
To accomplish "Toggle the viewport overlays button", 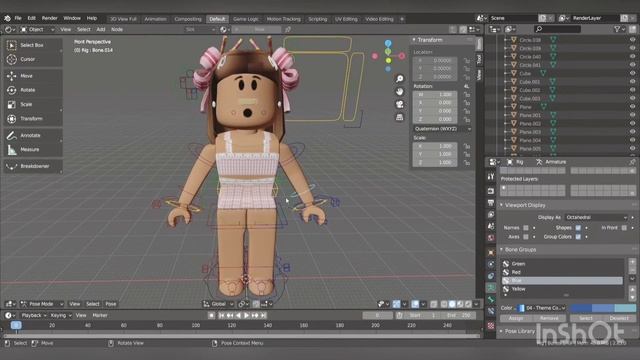I will coord(415,304).
